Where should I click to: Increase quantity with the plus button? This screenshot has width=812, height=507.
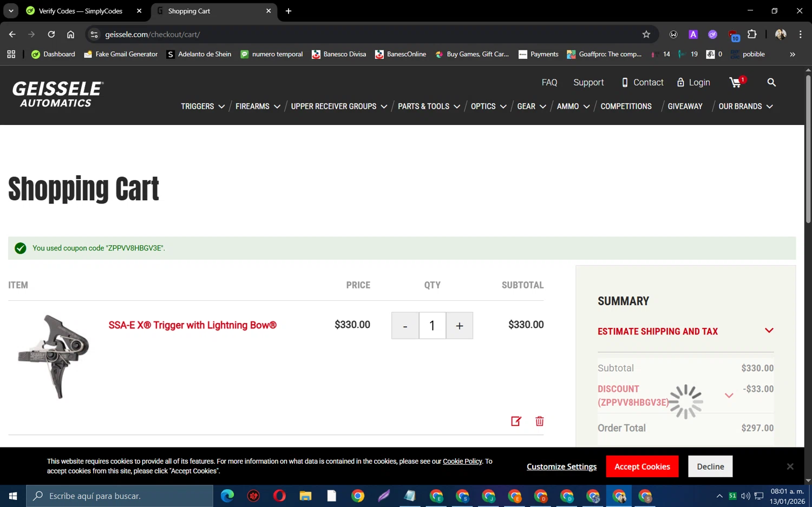459,325
